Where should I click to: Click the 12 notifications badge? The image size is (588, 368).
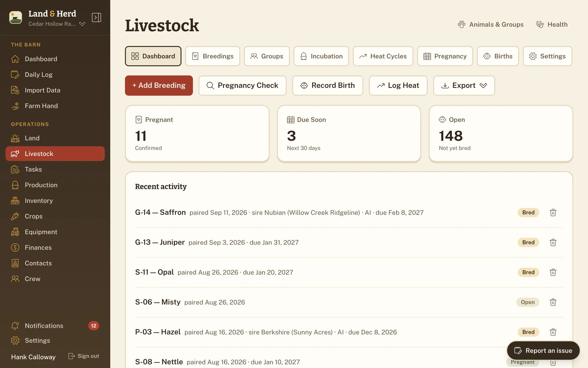coord(94,326)
